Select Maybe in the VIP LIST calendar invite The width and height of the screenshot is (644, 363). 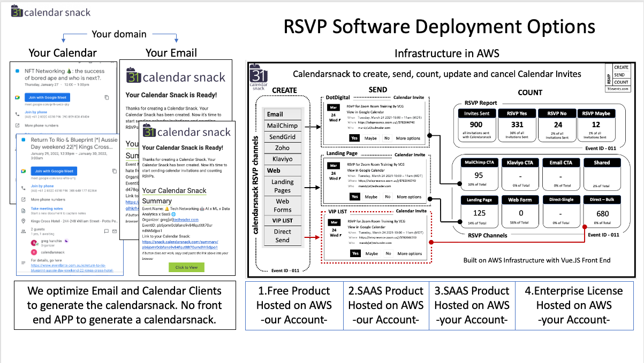point(372,253)
